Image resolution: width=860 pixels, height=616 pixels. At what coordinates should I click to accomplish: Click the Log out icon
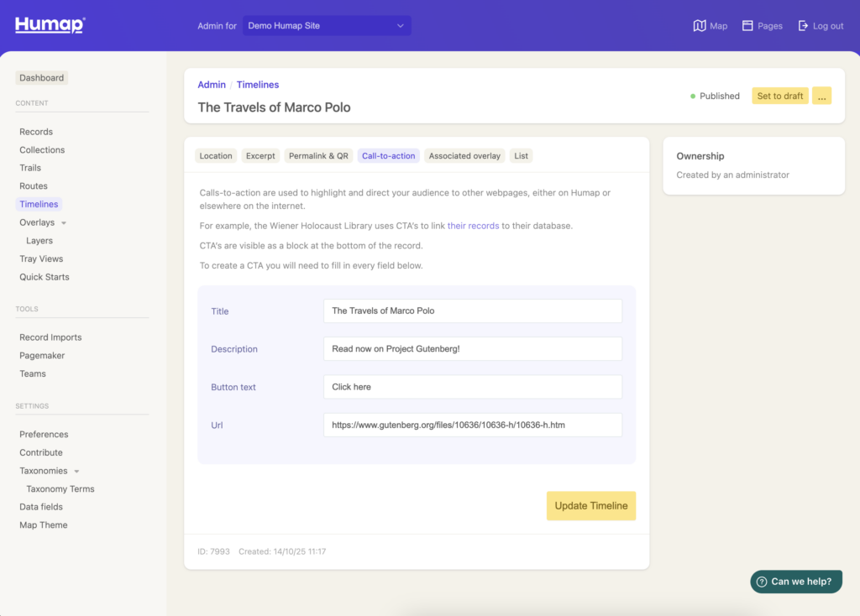point(803,26)
